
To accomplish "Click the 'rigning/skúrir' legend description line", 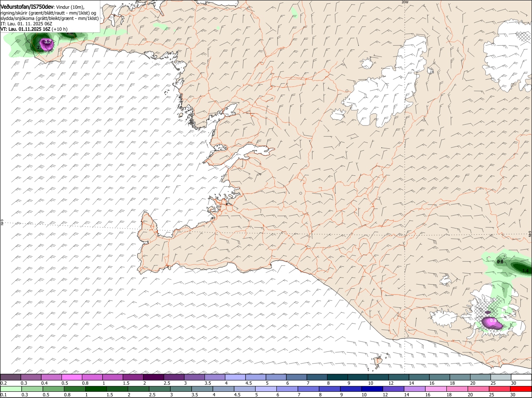I will (x=48, y=12).
